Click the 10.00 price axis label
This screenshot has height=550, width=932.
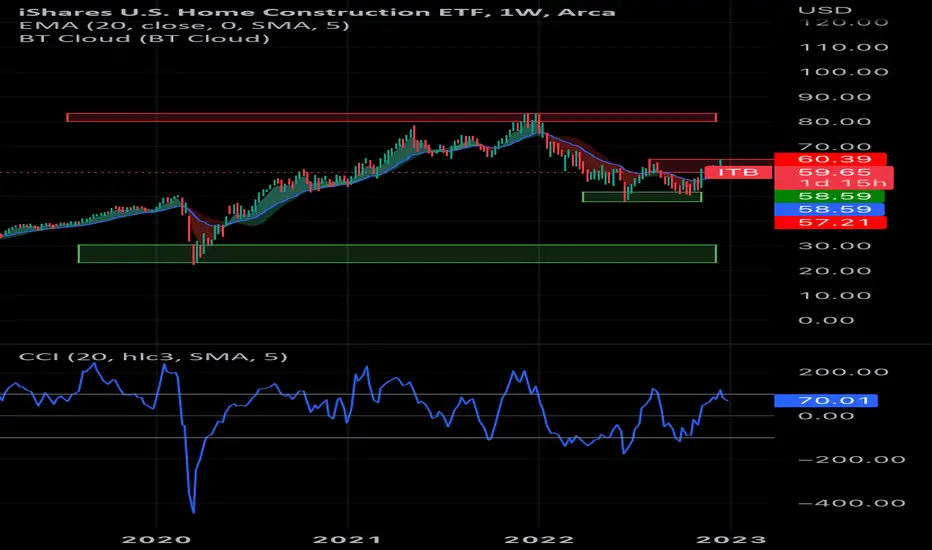[835, 296]
